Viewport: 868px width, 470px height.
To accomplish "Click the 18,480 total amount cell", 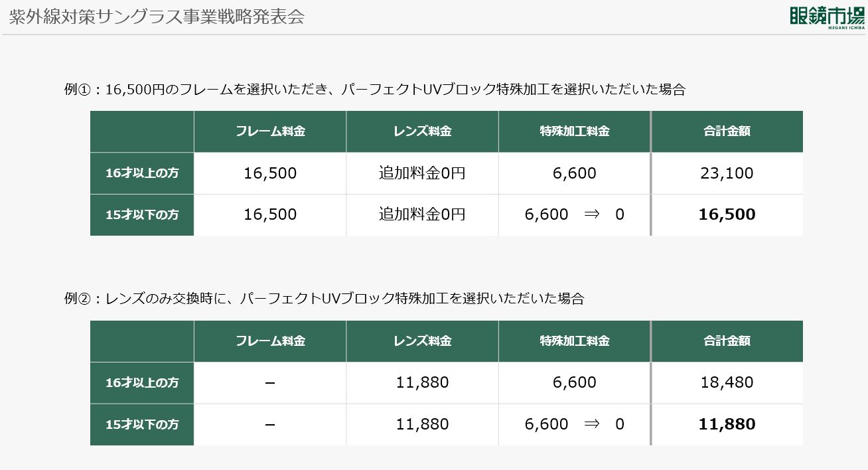I will (727, 382).
